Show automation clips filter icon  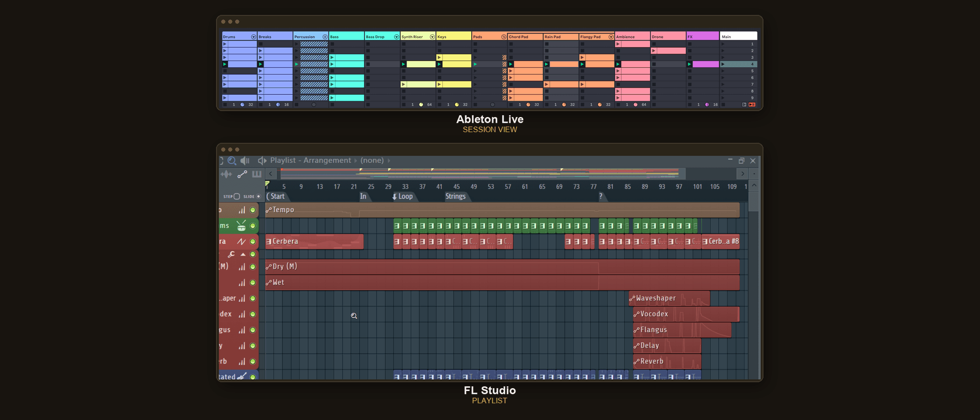pyautogui.click(x=242, y=174)
